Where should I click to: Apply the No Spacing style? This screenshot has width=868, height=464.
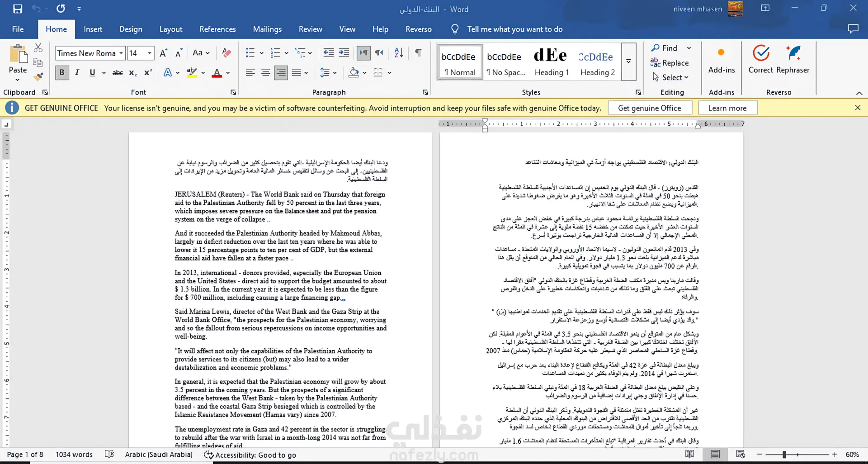506,62
